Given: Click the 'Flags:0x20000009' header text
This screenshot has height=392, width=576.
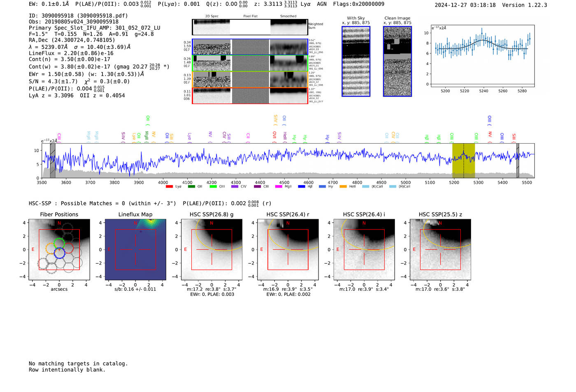Looking at the screenshot, I should [x=359, y=4].
